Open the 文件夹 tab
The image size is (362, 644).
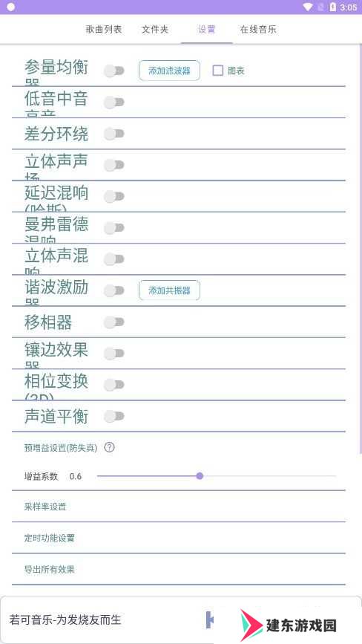tap(155, 29)
